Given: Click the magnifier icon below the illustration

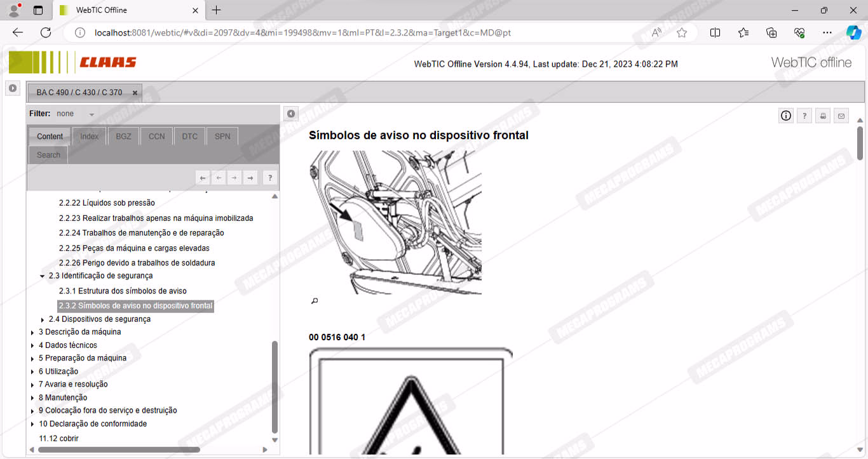Looking at the screenshot, I should point(314,301).
